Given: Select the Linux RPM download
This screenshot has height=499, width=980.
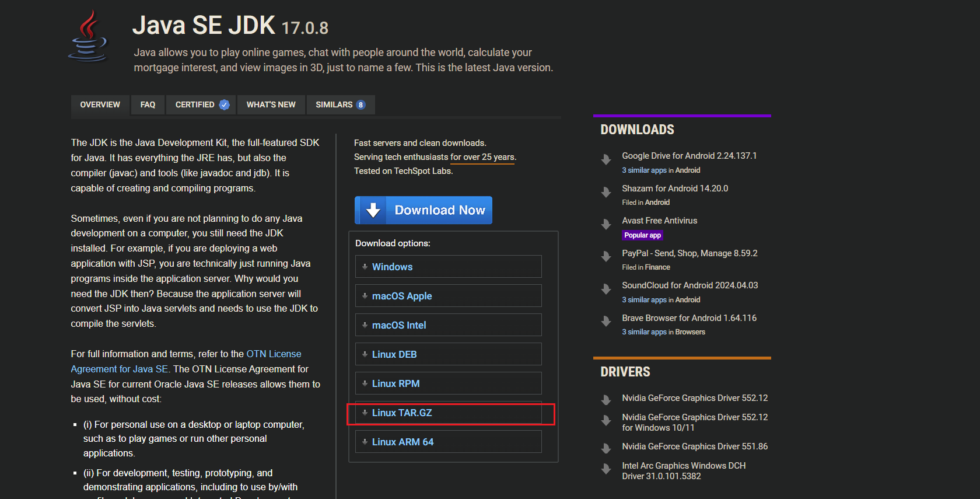Looking at the screenshot, I should pyautogui.click(x=448, y=383).
